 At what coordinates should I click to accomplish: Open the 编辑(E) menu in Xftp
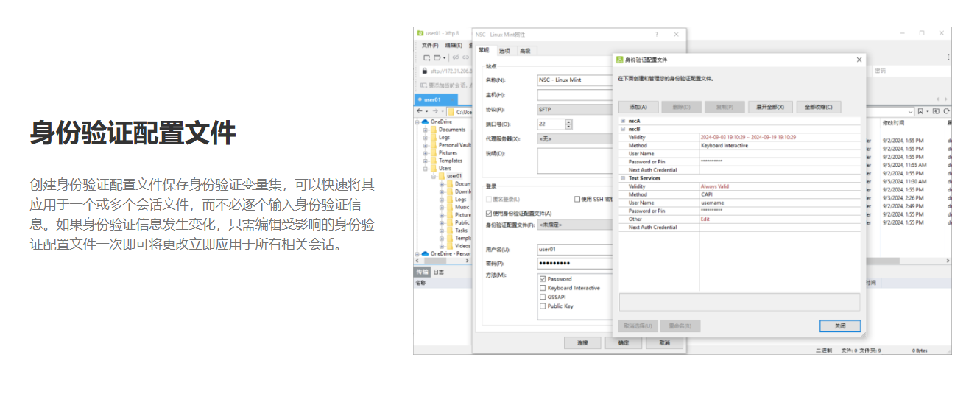(x=452, y=46)
